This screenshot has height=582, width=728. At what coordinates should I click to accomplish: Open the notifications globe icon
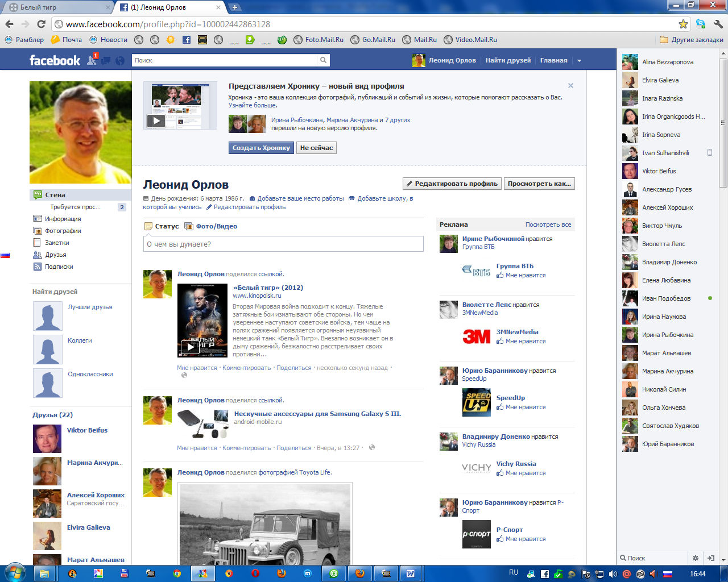[x=120, y=60]
